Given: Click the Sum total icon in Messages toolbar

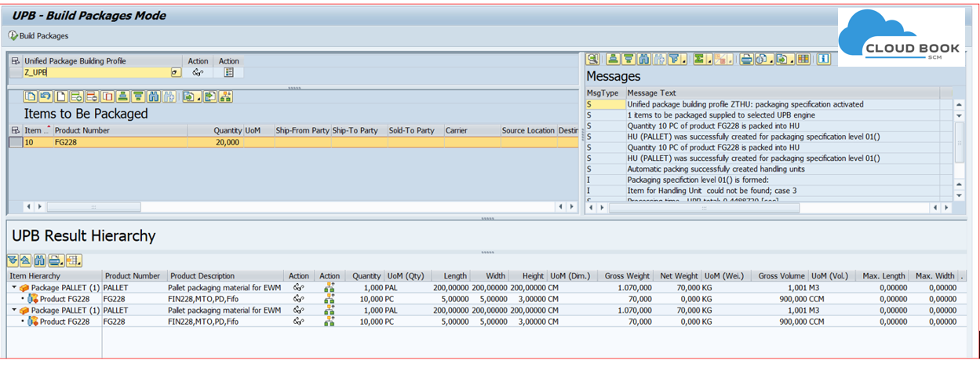Looking at the screenshot, I should (x=699, y=59).
